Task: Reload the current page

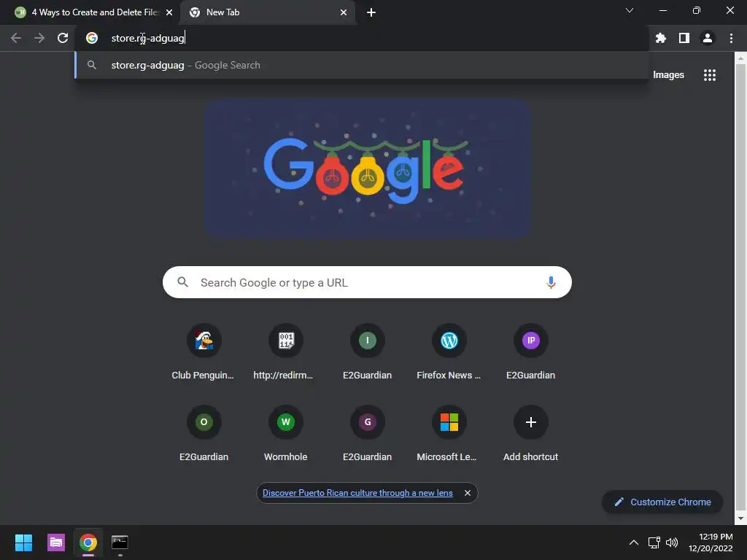Action: pyautogui.click(x=63, y=38)
